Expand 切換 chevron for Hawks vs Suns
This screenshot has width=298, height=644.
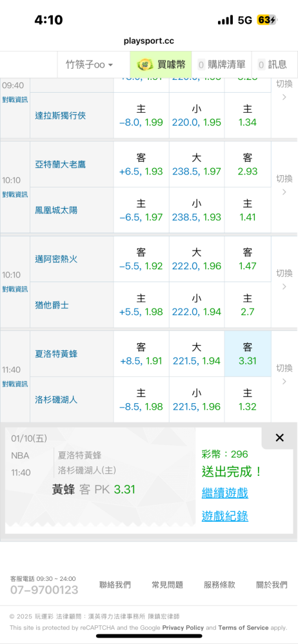pos(284,185)
